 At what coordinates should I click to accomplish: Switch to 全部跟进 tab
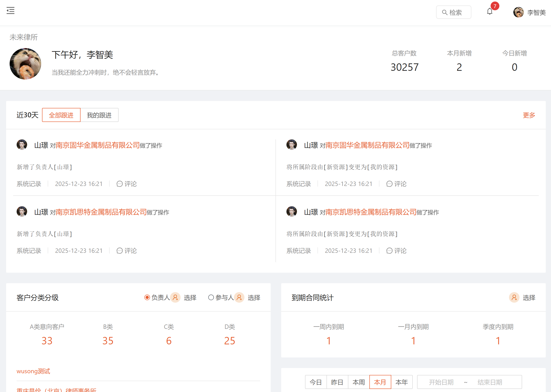click(x=61, y=115)
